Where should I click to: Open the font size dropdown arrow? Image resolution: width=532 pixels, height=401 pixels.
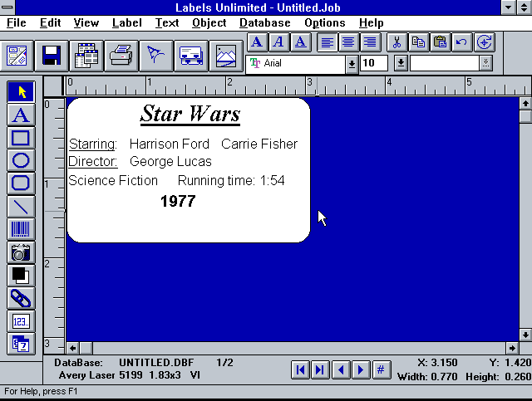(401, 63)
